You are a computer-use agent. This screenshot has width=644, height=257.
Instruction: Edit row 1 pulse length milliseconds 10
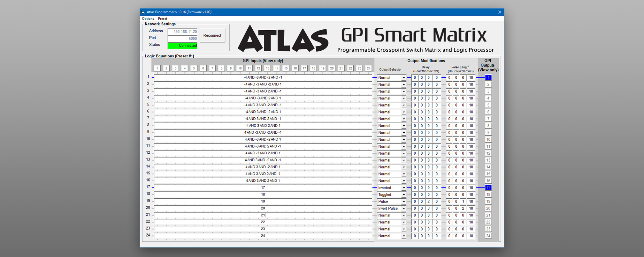(471, 77)
